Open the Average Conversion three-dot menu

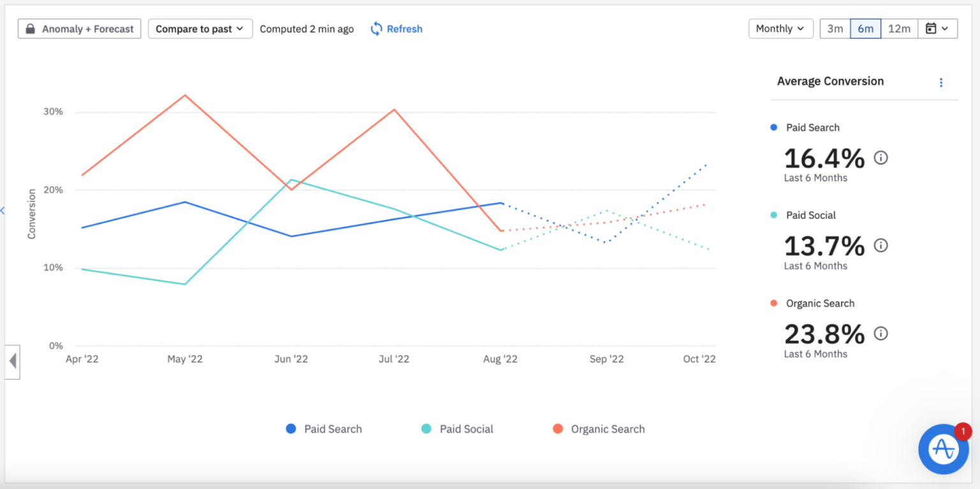(x=941, y=82)
